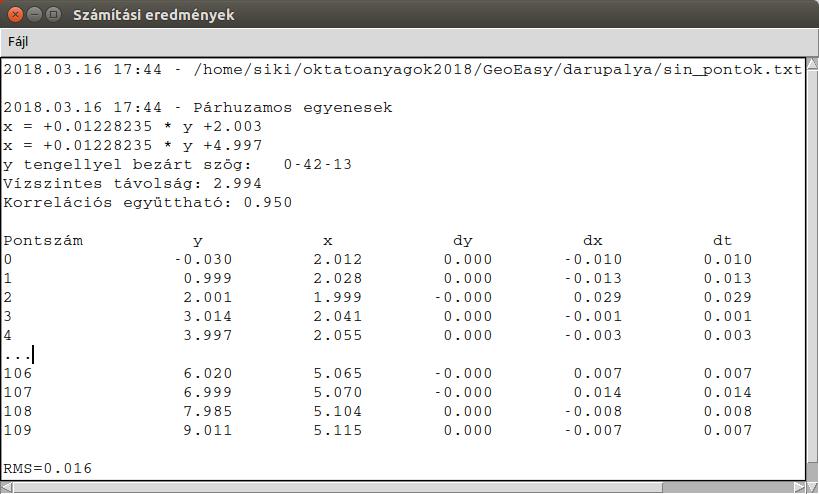819x494 pixels.
Task: Click x value 1.999 in row 2
Action: (337, 297)
